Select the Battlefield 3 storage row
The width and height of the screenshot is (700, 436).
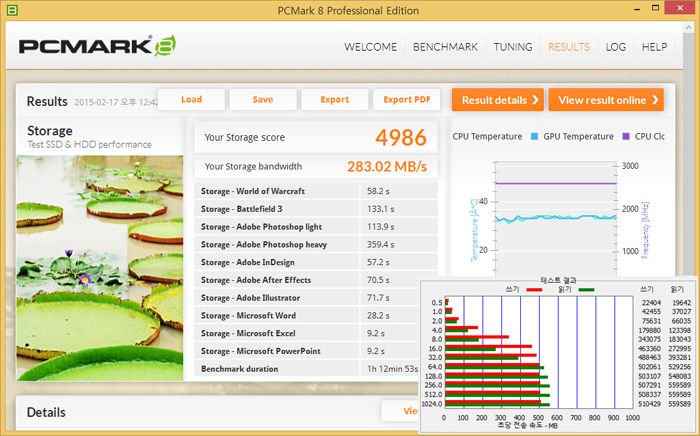(x=316, y=209)
